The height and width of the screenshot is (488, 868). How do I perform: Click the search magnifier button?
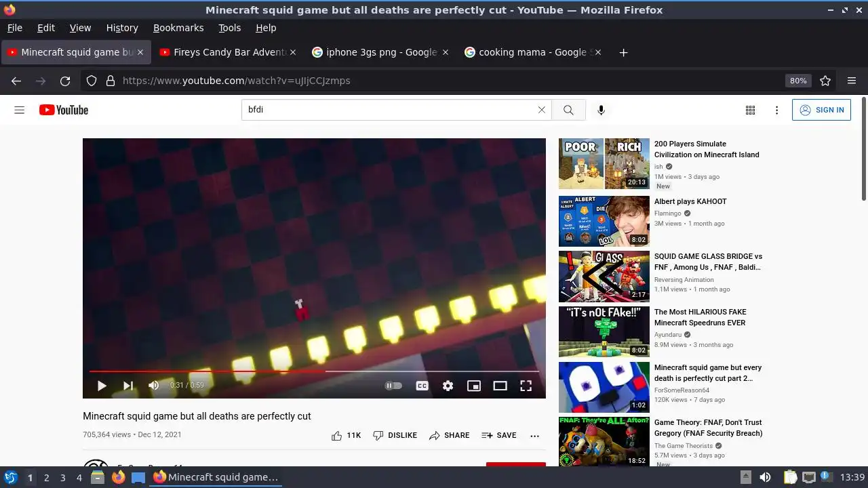[x=568, y=110]
